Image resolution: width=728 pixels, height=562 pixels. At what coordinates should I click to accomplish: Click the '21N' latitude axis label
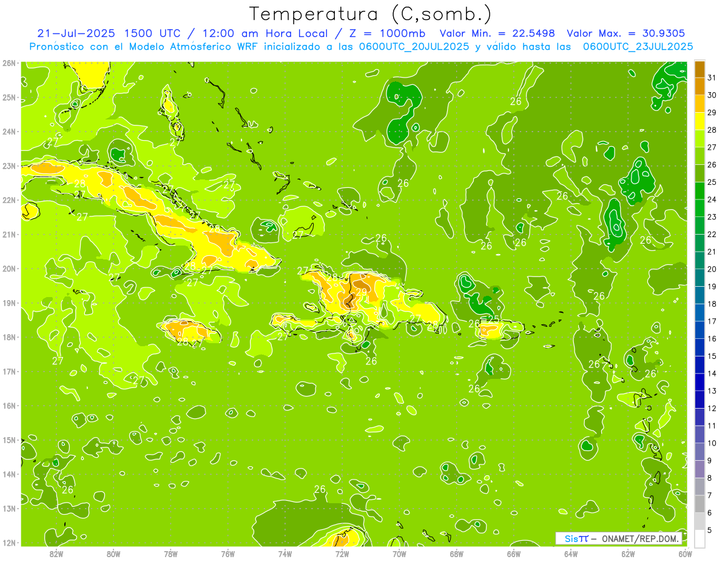[x=9, y=234]
